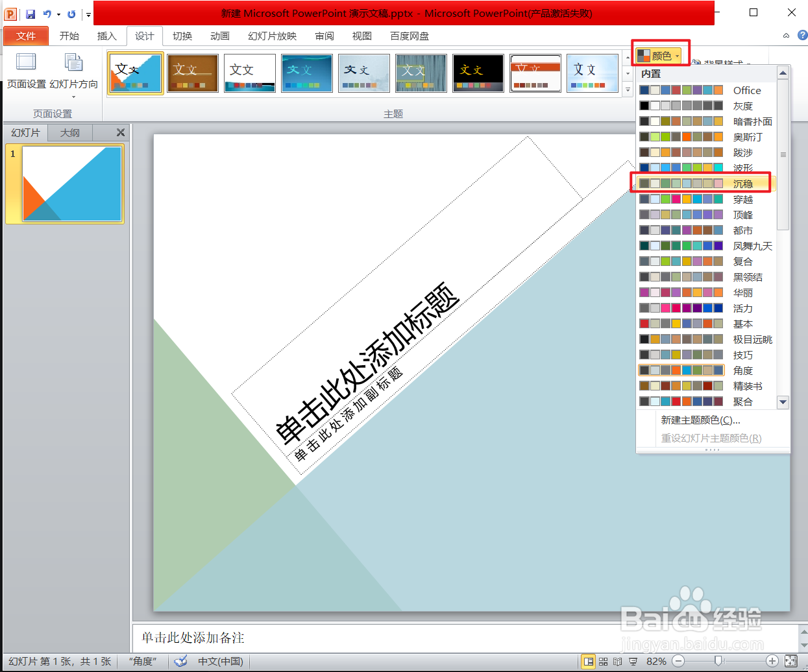Click the Undo icon

[47, 14]
